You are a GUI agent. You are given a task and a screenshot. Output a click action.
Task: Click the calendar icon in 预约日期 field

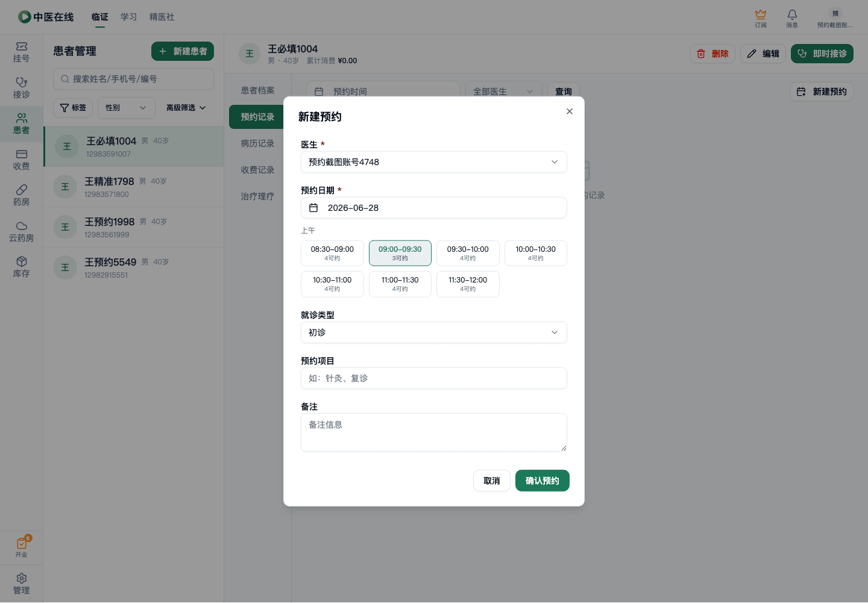tap(313, 208)
